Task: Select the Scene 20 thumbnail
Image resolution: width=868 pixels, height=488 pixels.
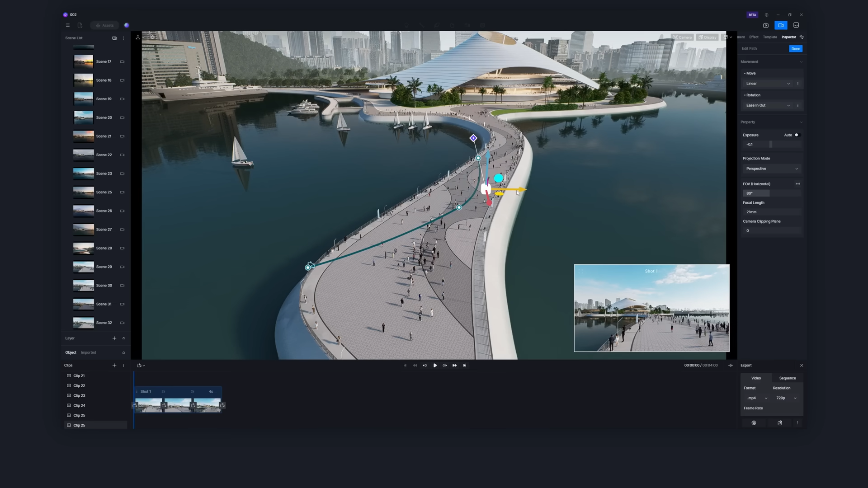Action: click(84, 117)
